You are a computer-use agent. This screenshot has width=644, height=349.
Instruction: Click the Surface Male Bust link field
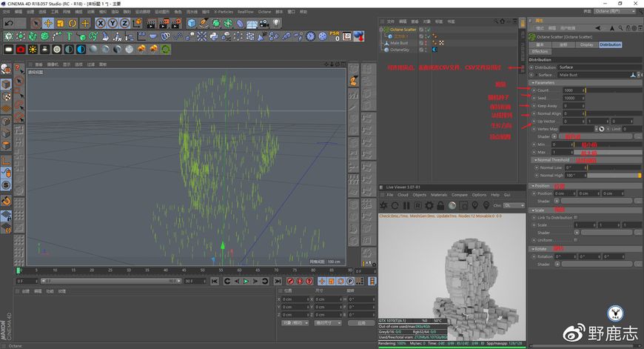tap(594, 75)
